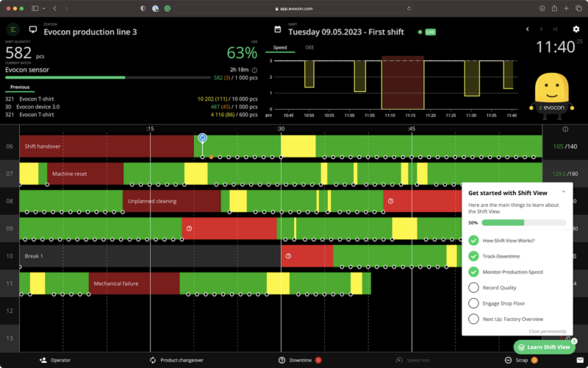
Task: Click the timeline info icon
Action: click(x=565, y=130)
